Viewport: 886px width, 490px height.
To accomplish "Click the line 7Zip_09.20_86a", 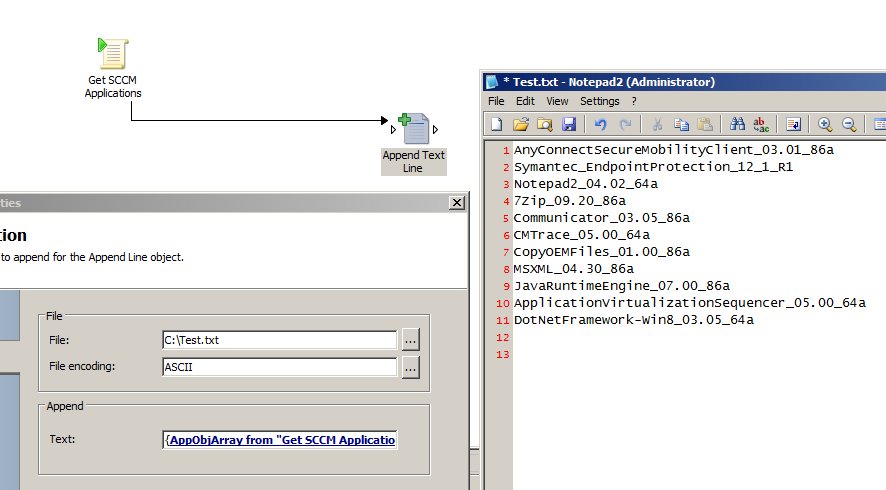I will (570, 201).
